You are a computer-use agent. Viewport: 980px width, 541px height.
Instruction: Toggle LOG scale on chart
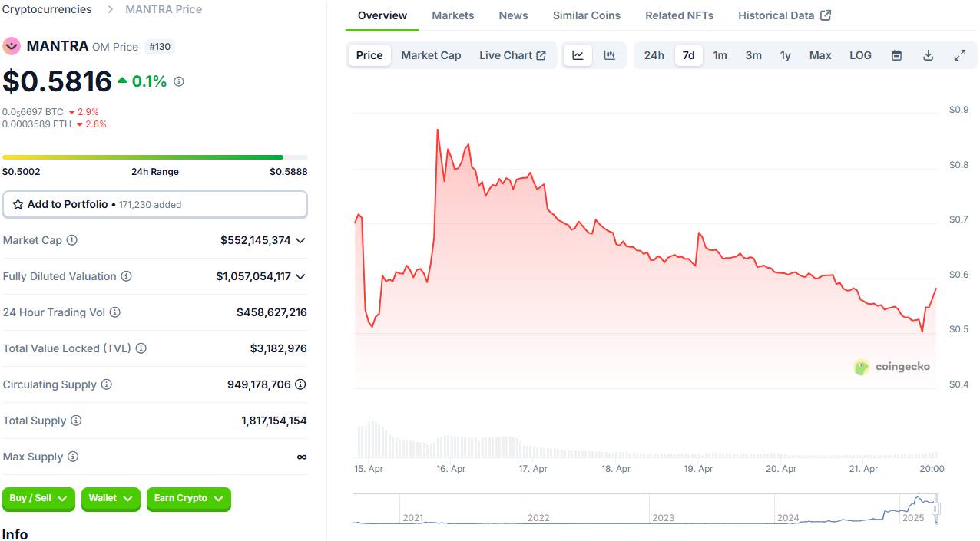tap(860, 55)
